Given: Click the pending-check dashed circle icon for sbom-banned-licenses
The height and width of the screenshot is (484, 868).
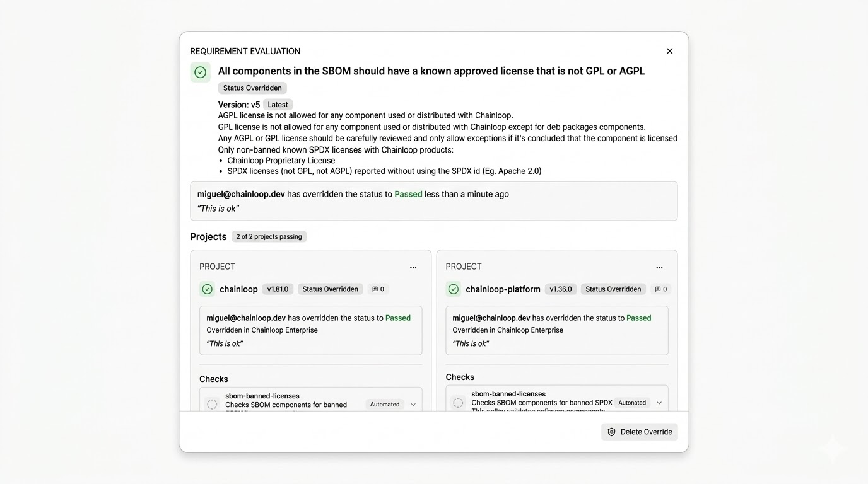Looking at the screenshot, I should point(212,403).
